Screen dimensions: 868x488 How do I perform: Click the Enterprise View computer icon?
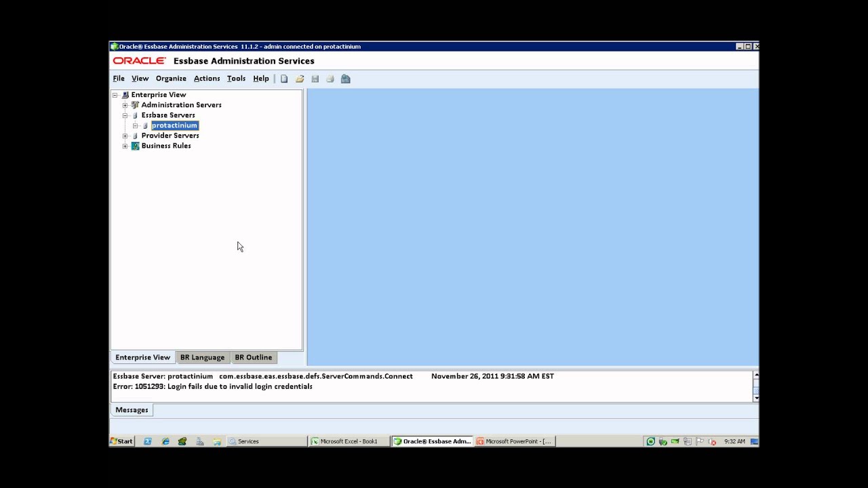click(125, 95)
